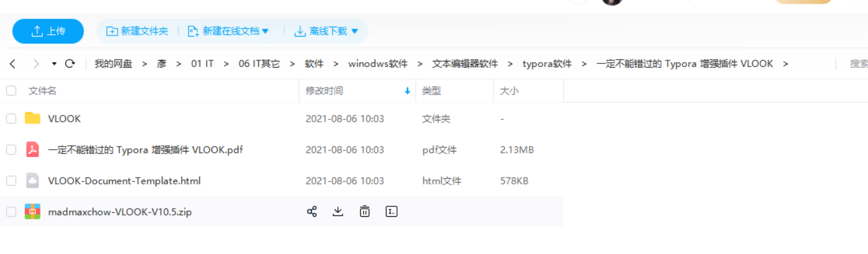The height and width of the screenshot is (254, 868).
Task: Open navigation history dropdown triangle
Action: [x=54, y=64]
